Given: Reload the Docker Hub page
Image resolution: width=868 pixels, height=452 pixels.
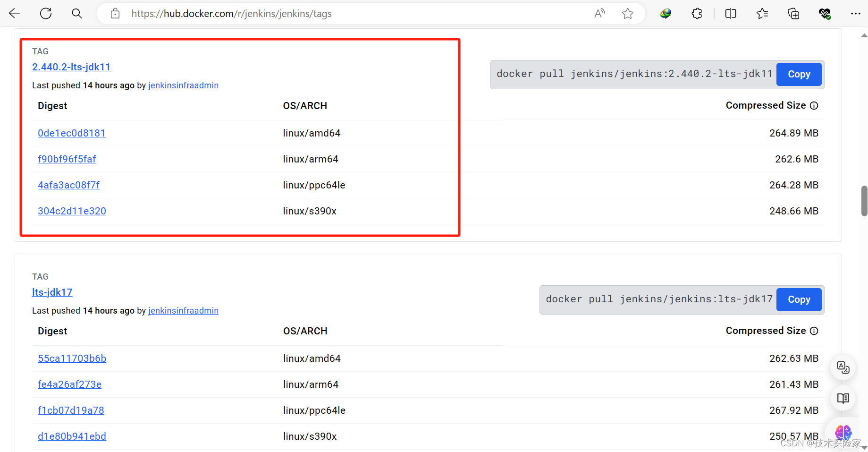Looking at the screenshot, I should pyautogui.click(x=46, y=14).
